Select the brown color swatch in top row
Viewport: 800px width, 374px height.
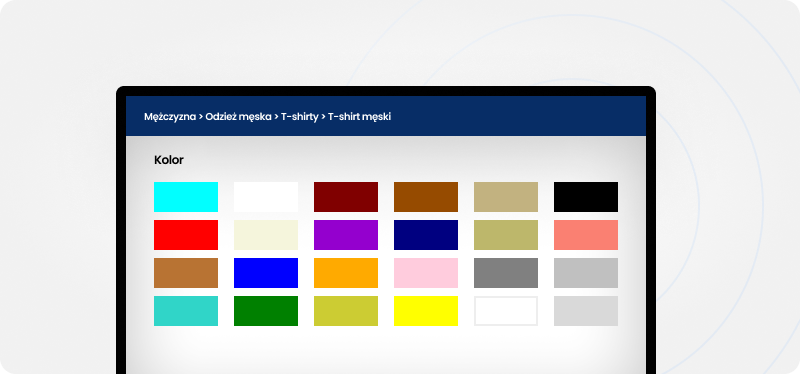point(426,197)
